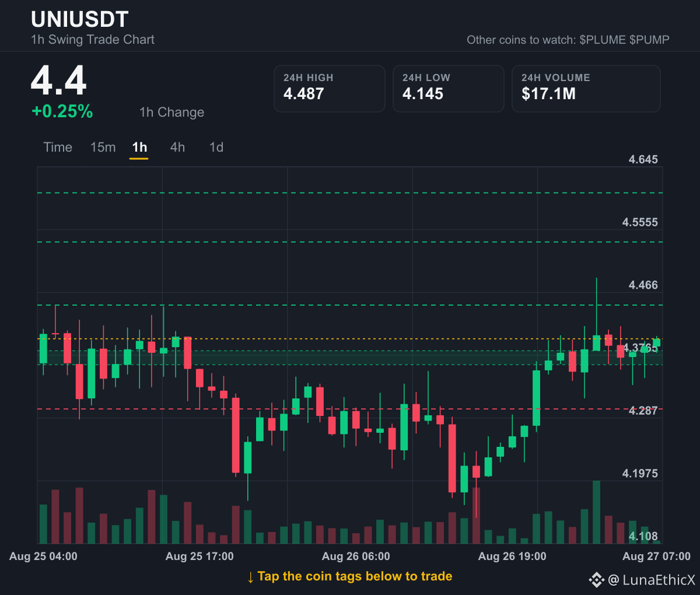
Task: Click the 4.287 price axis label
Action: [643, 411]
